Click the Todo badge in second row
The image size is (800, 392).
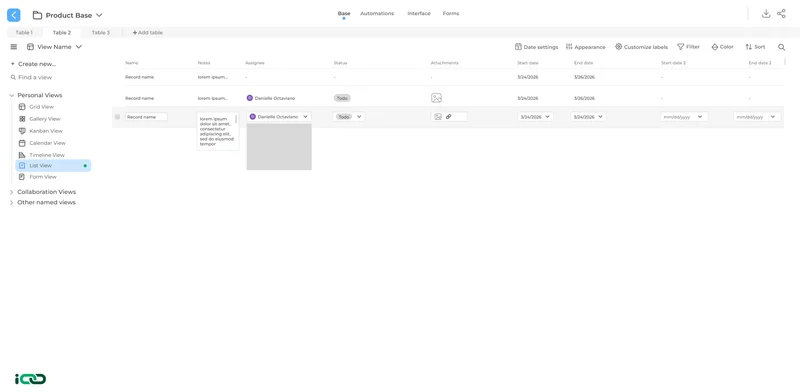coord(342,98)
